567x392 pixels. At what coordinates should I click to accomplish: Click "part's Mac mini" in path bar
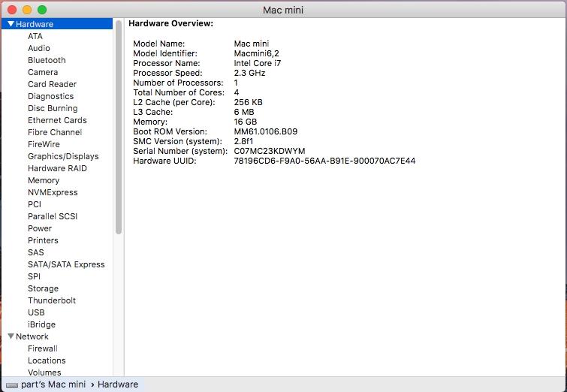tap(53, 384)
